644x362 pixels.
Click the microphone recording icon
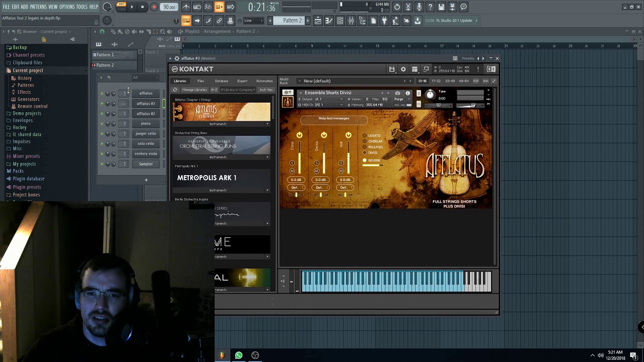[x=419, y=7]
